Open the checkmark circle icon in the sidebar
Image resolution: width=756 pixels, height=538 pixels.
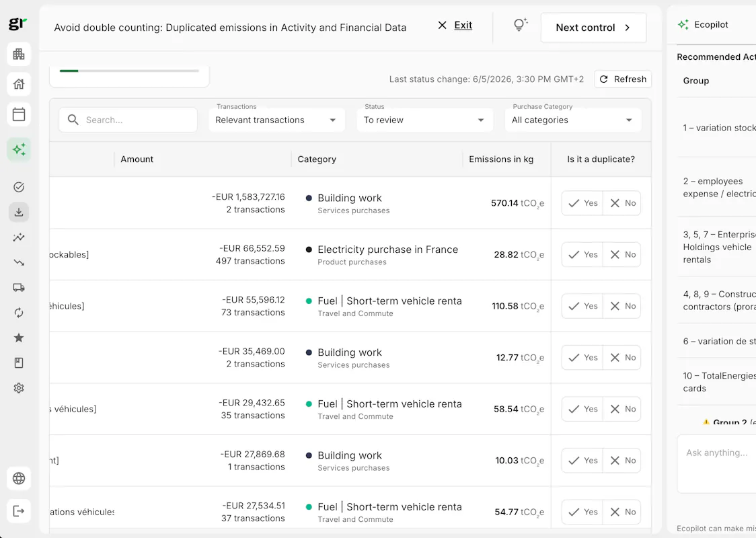point(19,187)
